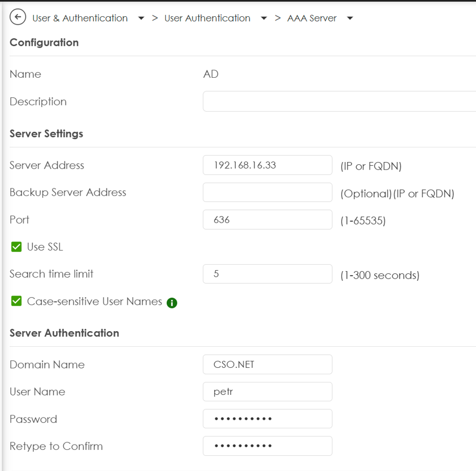The height and width of the screenshot is (471, 476).
Task: Edit the Server Address field showing 192.168.16.33
Action: (x=267, y=165)
